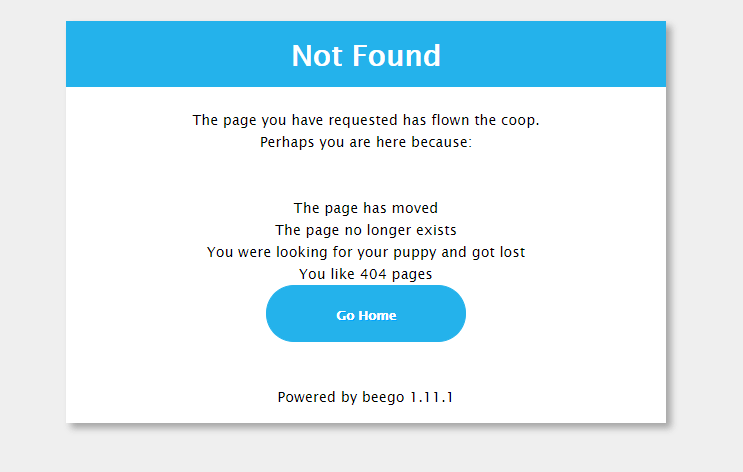The image size is (743, 472).
Task: Click 'Perhaps you are here because:' text
Action: tap(366, 142)
